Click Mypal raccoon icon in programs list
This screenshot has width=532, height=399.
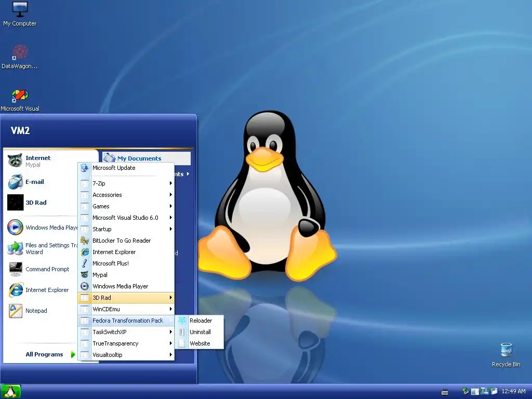[x=85, y=275]
